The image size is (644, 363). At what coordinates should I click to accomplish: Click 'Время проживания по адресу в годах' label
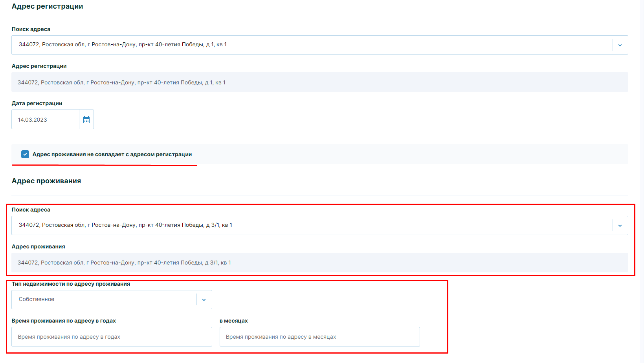[64, 321]
